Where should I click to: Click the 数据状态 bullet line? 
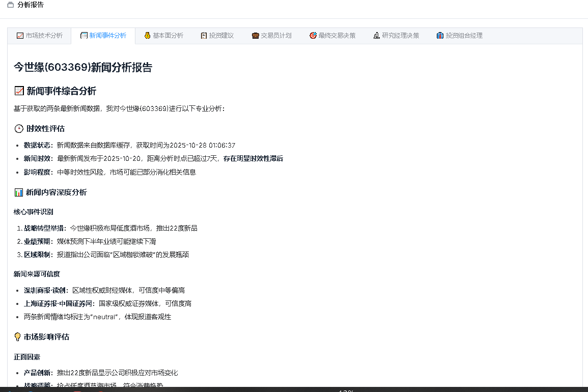pos(129,145)
